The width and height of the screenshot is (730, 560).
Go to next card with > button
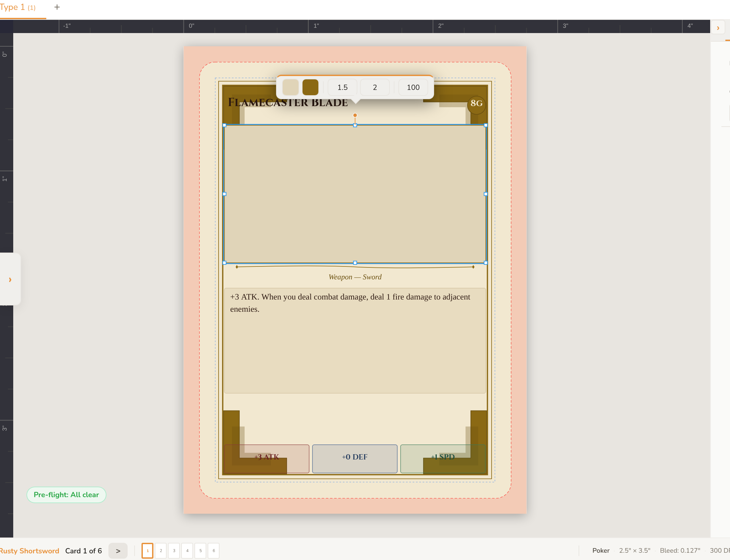click(118, 551)
